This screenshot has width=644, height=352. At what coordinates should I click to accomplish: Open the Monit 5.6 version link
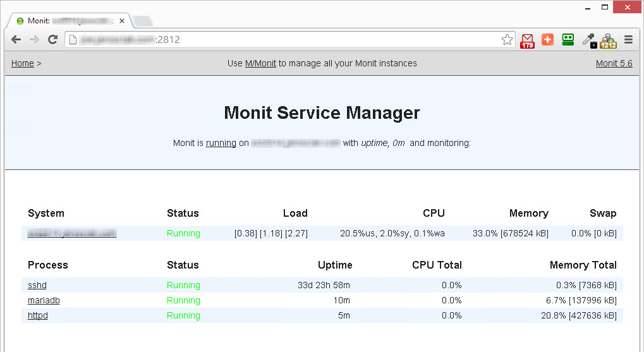614,63
